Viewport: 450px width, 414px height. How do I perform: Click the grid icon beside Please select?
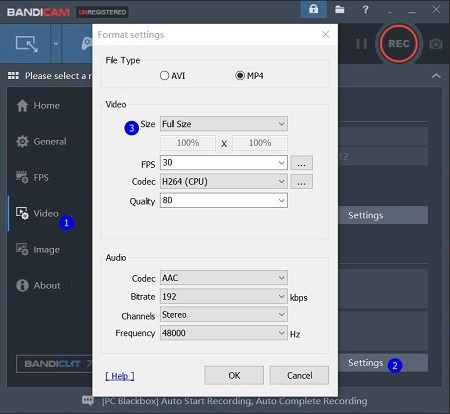(13, 76)
